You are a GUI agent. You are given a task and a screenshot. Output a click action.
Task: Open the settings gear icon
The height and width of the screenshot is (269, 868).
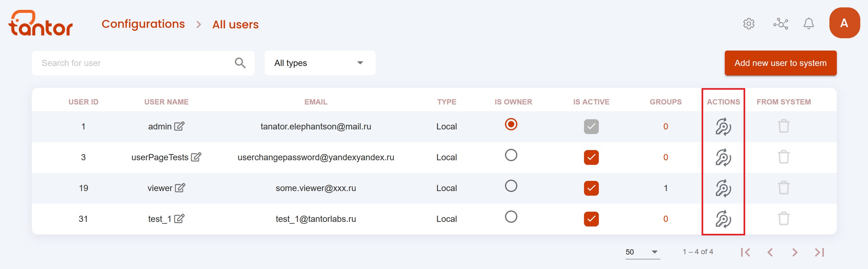[x=749, y=24]
